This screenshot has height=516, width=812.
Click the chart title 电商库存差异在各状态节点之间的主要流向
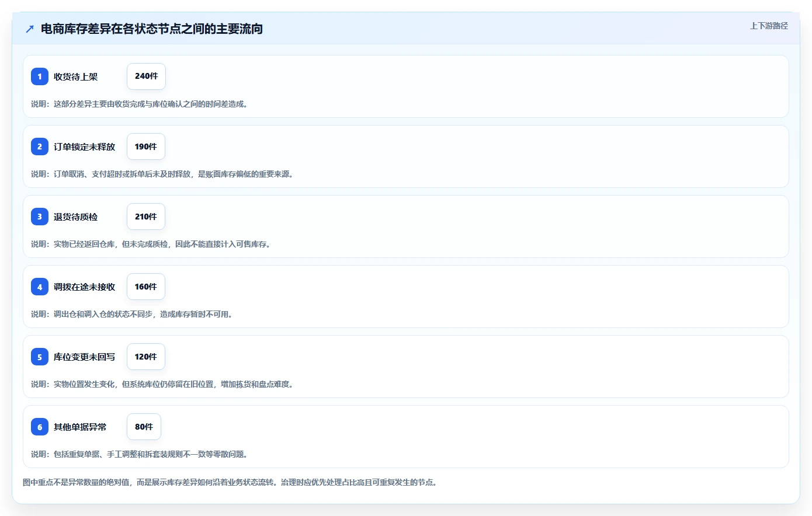click(x=152, y=29)
